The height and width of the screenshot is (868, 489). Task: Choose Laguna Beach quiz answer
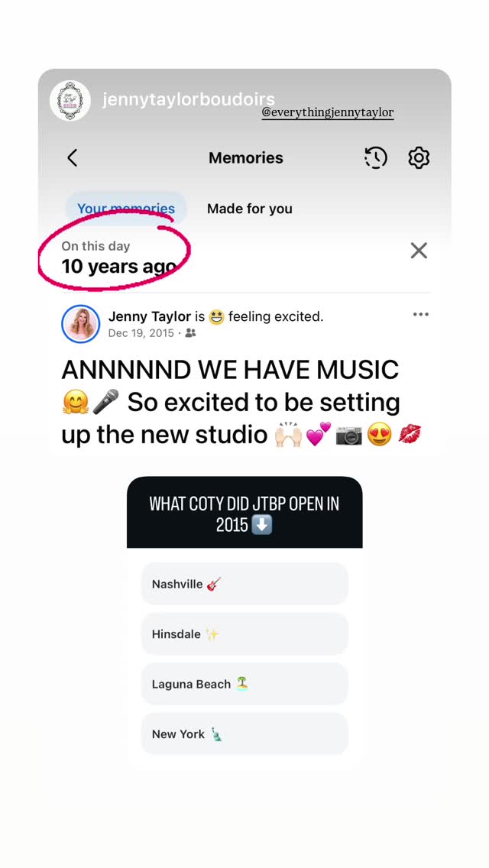tap(244, 684)
